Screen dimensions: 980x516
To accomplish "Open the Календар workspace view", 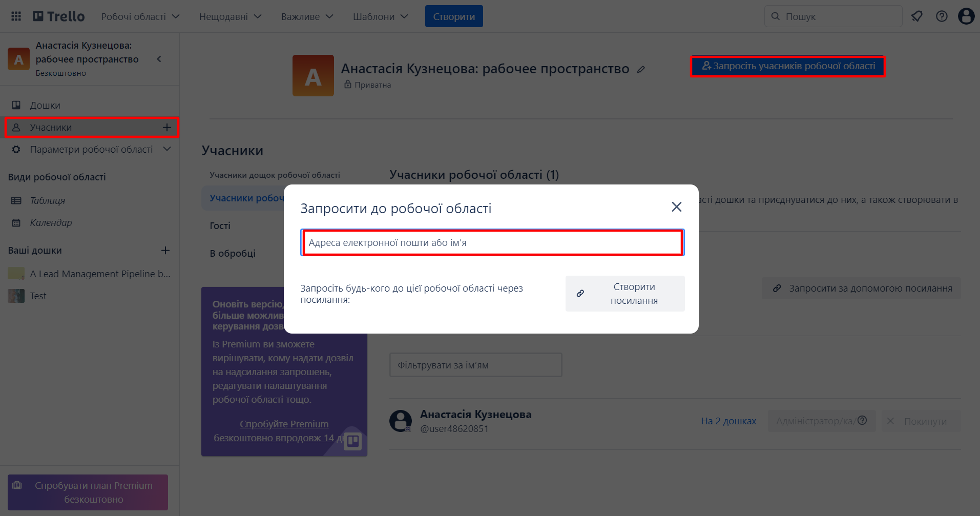I will tap(51, 222).
